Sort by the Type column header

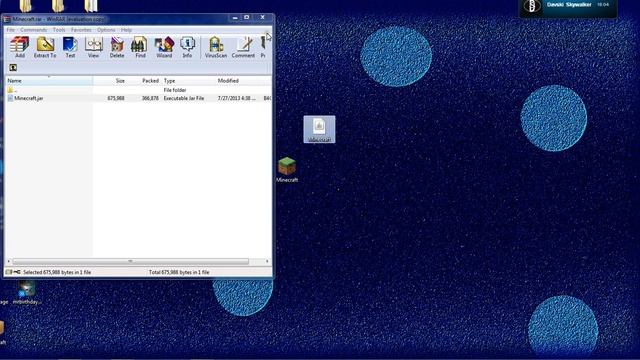click(188, 81)
